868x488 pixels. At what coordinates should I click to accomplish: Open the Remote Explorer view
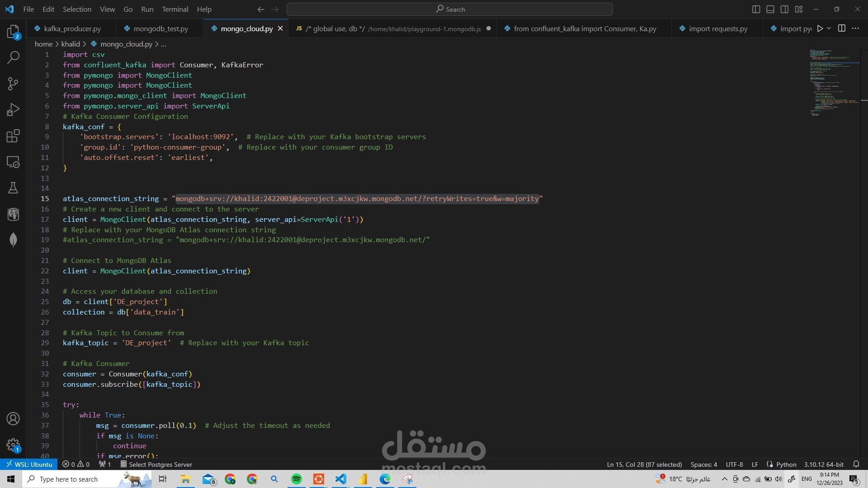[13, 162]
